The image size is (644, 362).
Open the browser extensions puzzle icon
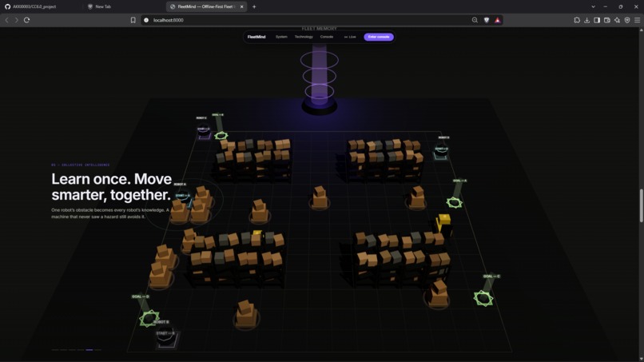[577, 20]
